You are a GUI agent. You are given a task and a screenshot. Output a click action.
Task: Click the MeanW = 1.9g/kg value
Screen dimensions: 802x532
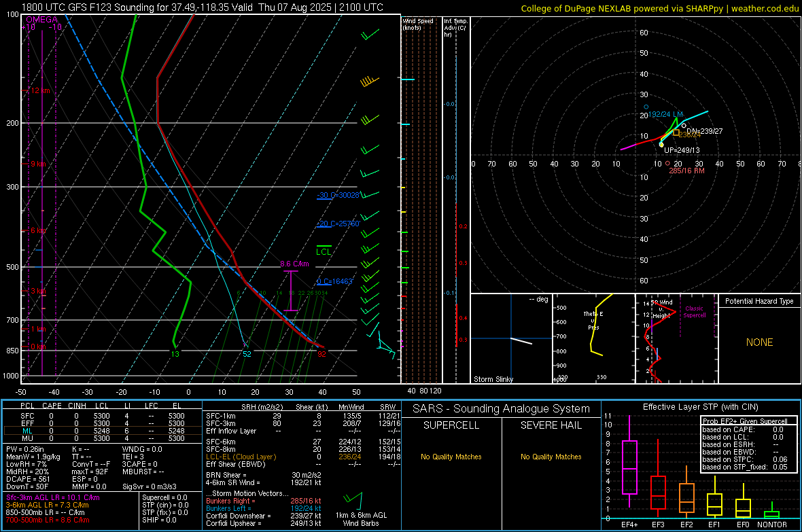tap(33, 457)
